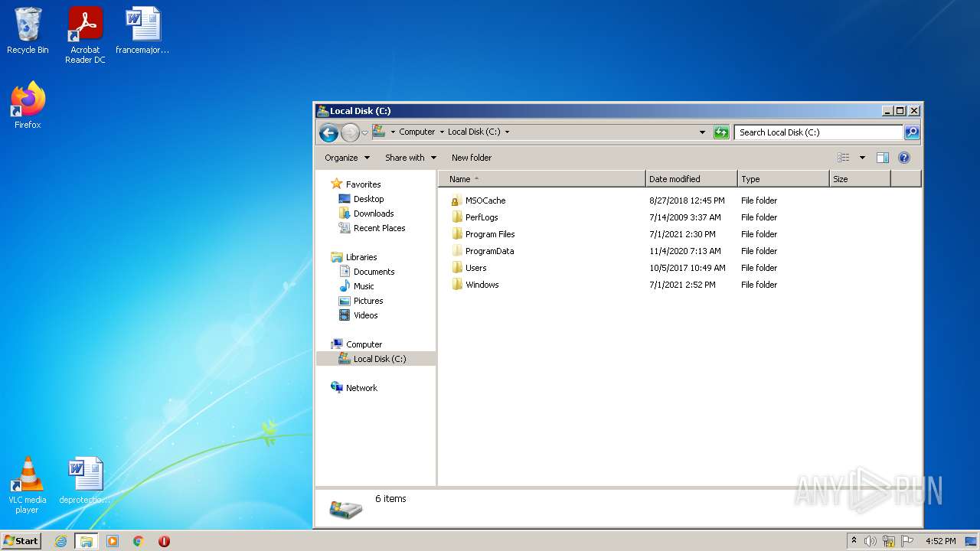Launch Chrome from the taskbar
980x551 pixels.
pos(139,541)
